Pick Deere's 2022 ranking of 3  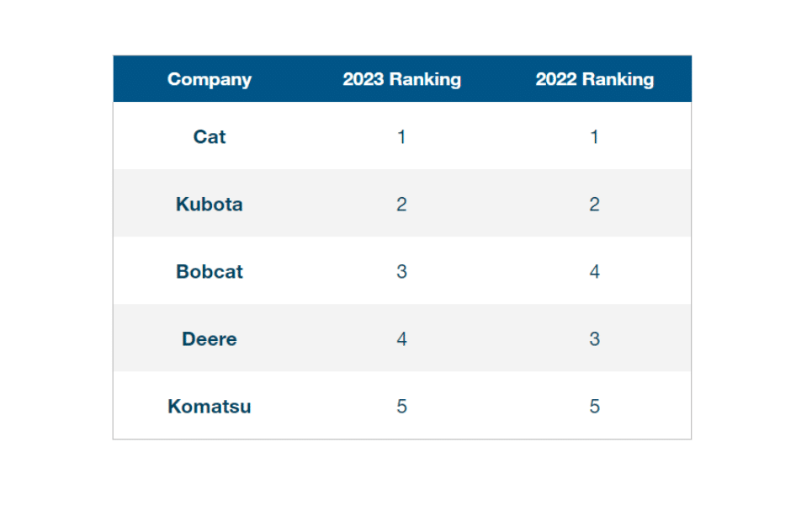(x=594, y=338)
